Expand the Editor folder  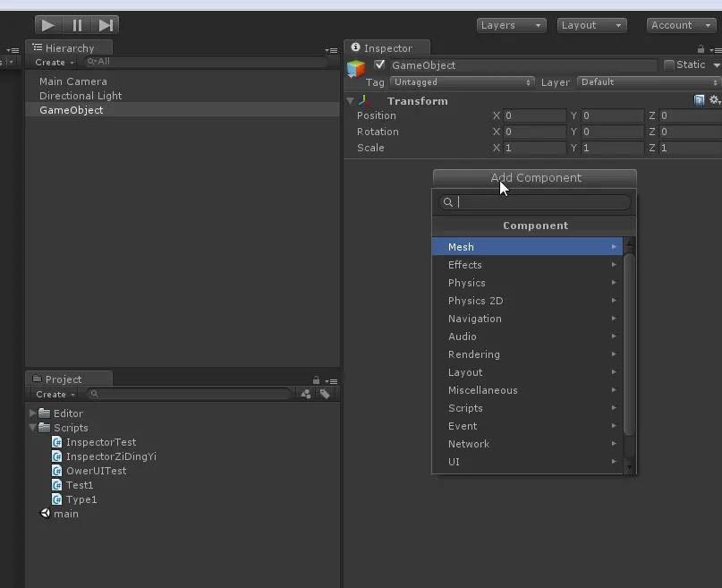(x=32, y=413)
